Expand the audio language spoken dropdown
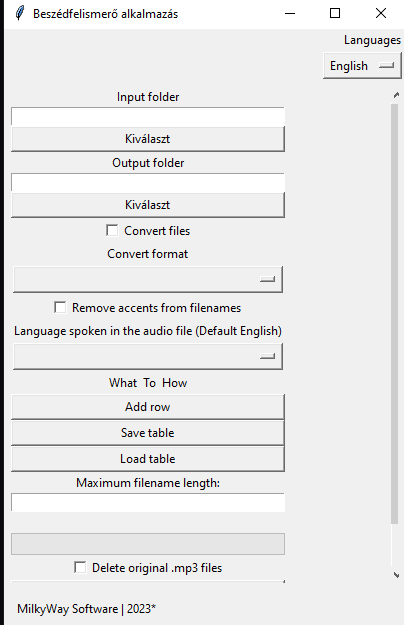The image size is (404, 625). pos(148,356)
